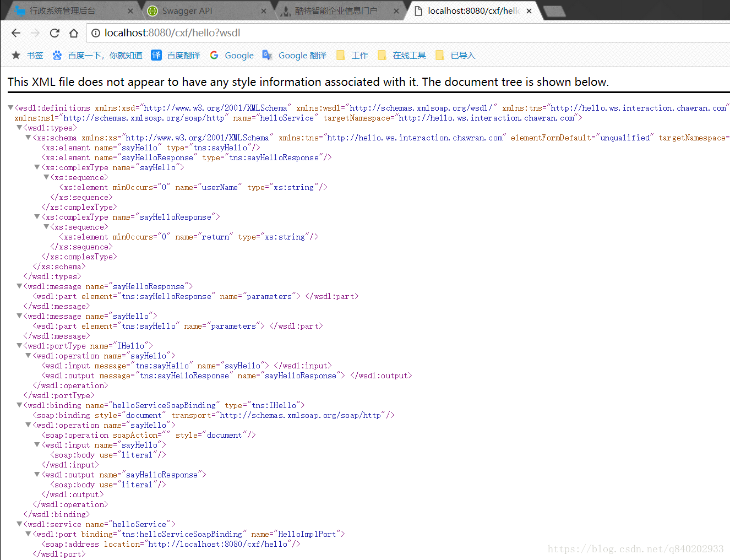Open Google via its bookmark icon
Image resolution: width=730 pixels, height=560 pixels.
click(214, 55)
